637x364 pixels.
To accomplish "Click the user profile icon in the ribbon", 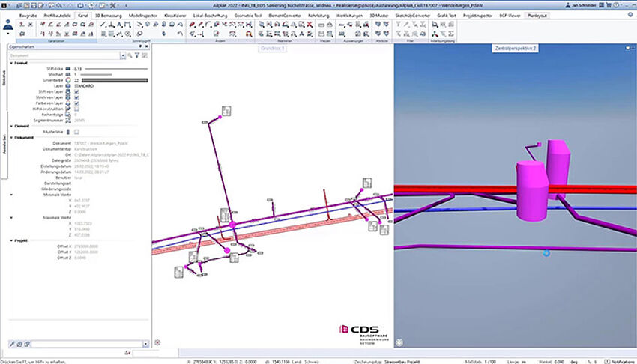I will point(7,25).
